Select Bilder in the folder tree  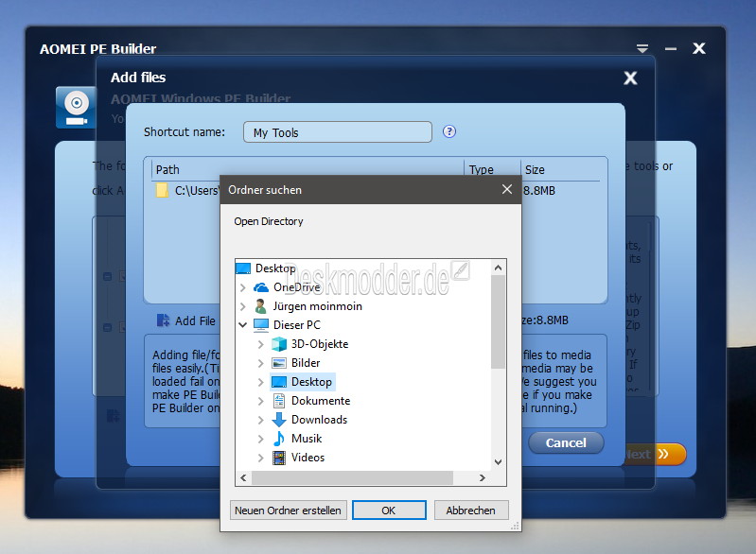pyautogui.click(x=306, y=363)
